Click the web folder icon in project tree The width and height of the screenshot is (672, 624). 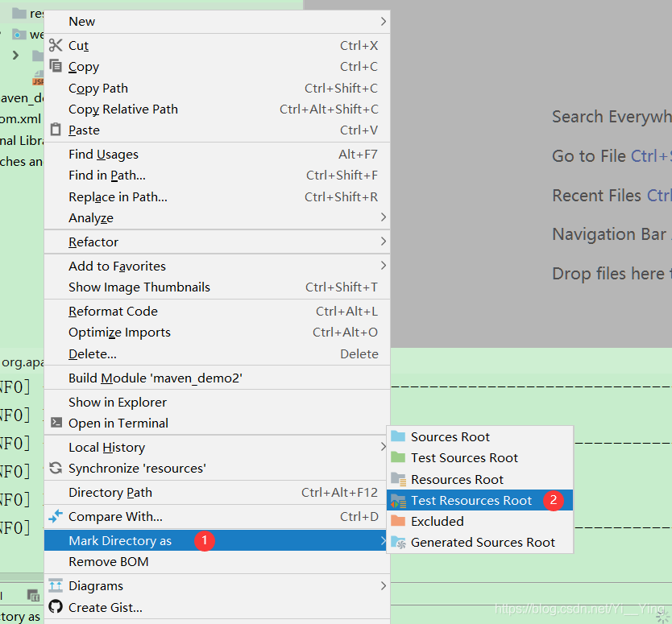click(19, 35)
